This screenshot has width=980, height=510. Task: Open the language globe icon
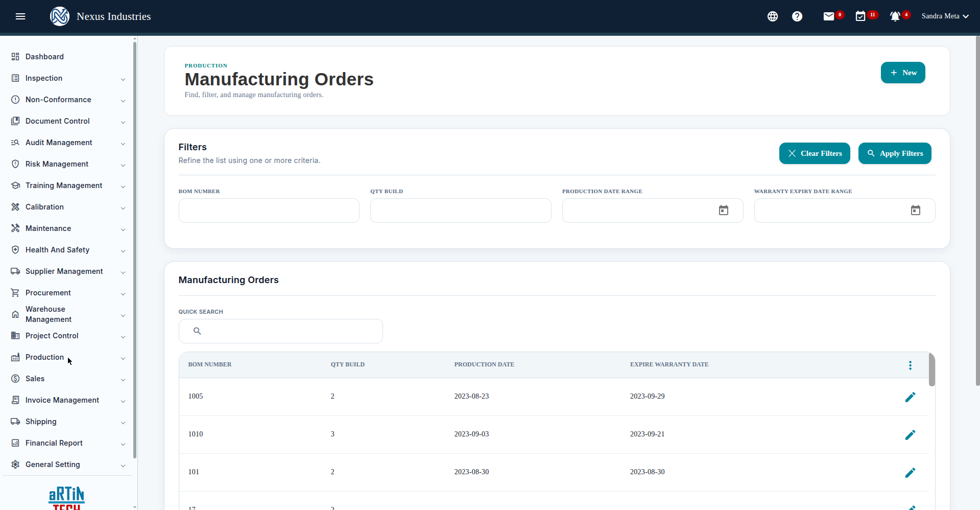coord(773,16)
